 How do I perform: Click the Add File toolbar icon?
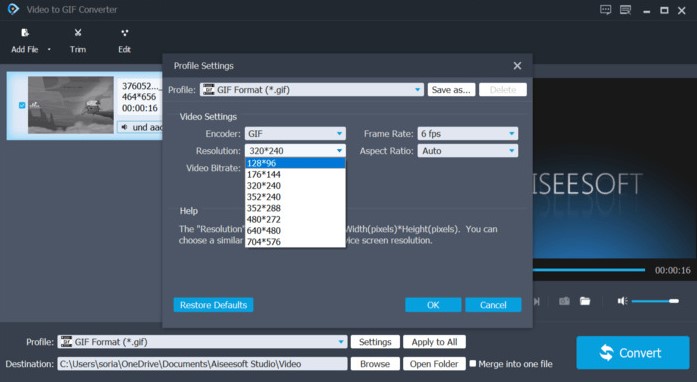pyautogui.click(x=25, y=33)
